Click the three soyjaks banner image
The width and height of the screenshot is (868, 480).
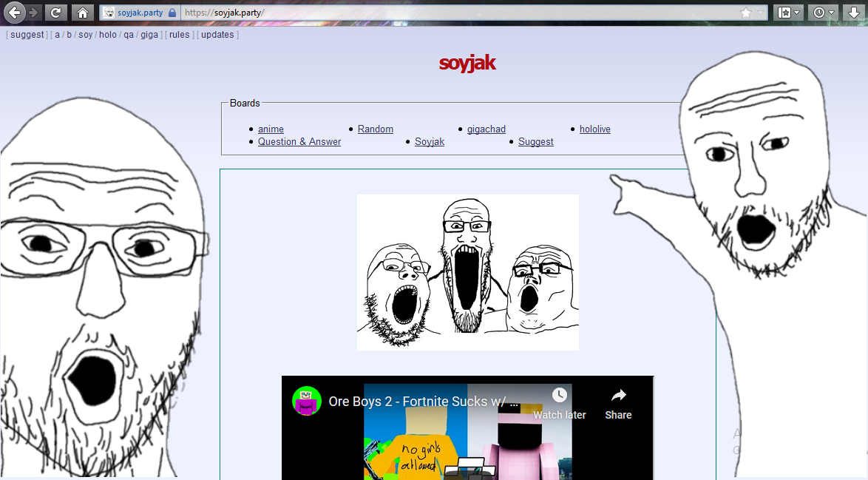point(467,272)
